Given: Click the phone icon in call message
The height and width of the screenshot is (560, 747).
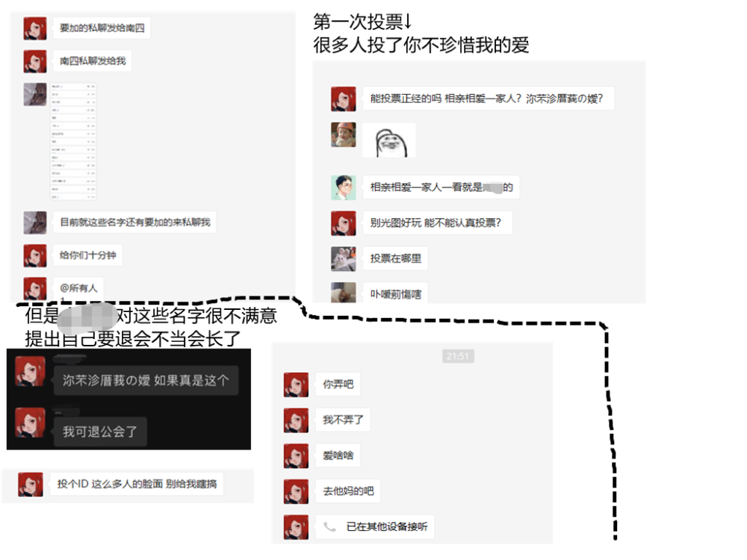Looking at the screenshot, I should [x=329, y=526].
